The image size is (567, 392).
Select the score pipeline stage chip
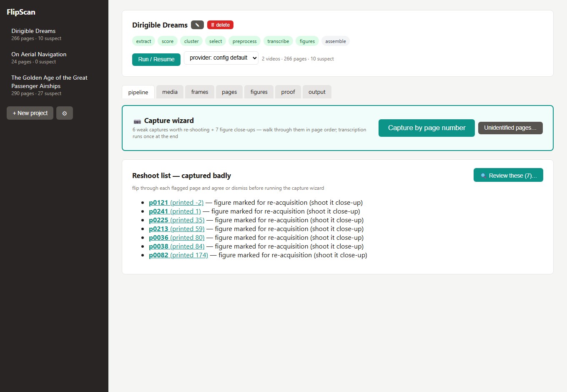[168, 41]
